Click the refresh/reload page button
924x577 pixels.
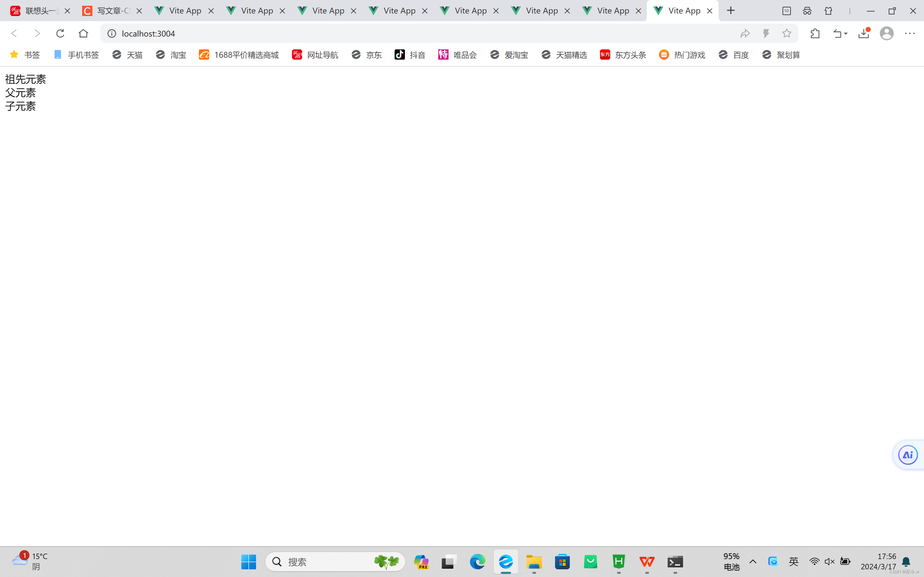click(x=60, y=33)
